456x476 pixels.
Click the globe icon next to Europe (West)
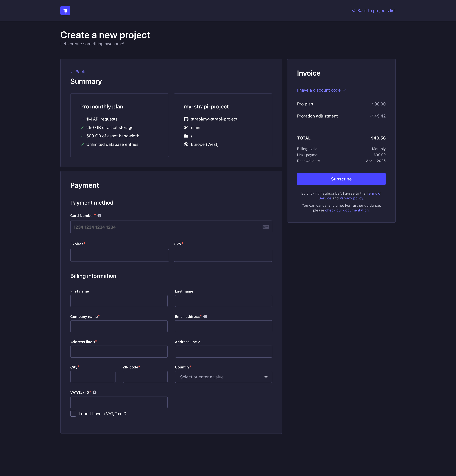click(x=186, y=144)
